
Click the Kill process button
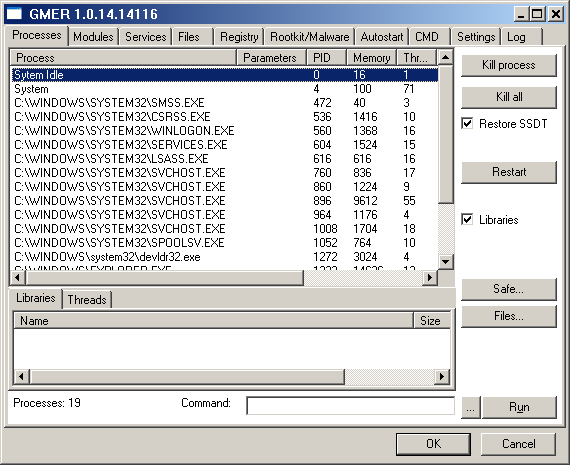(509, 65)
